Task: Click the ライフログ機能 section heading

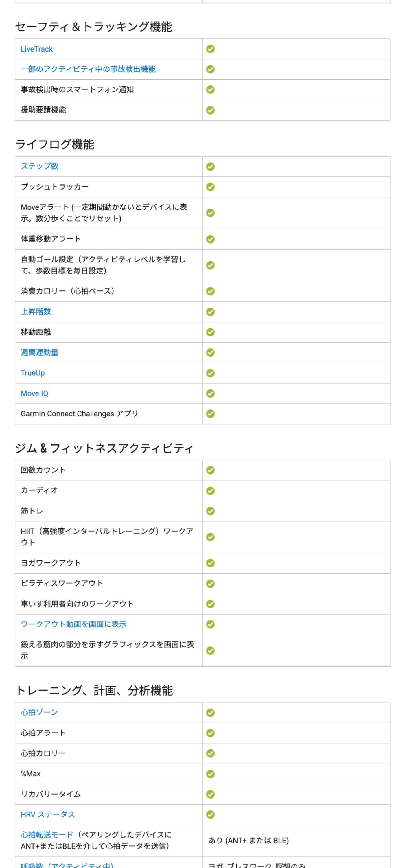Action: (55, 145)
